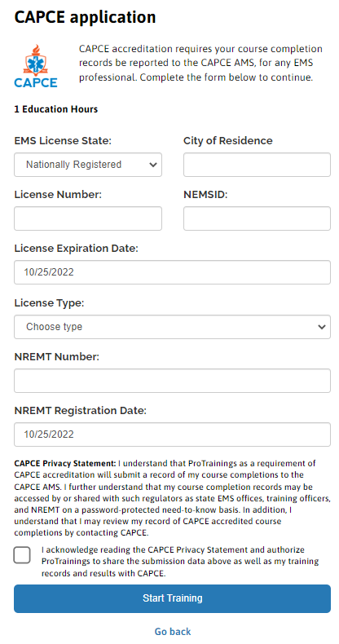Follow the Go back link
Viewport: 339px width, 644px height.
tap(173, 631)
